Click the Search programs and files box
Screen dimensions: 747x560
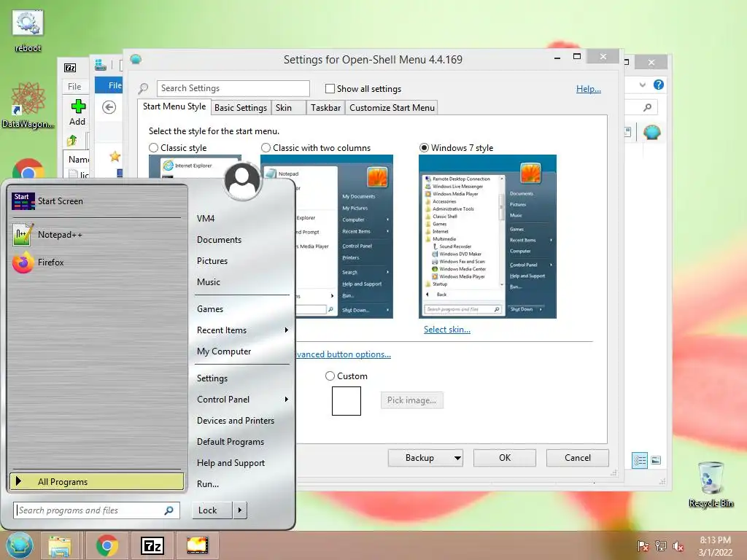point(96,510)
